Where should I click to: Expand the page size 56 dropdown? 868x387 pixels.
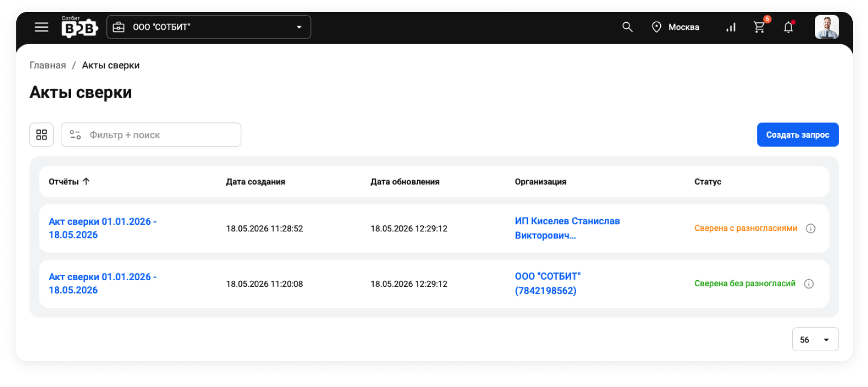pyautogui.click(x=815, y=339)
